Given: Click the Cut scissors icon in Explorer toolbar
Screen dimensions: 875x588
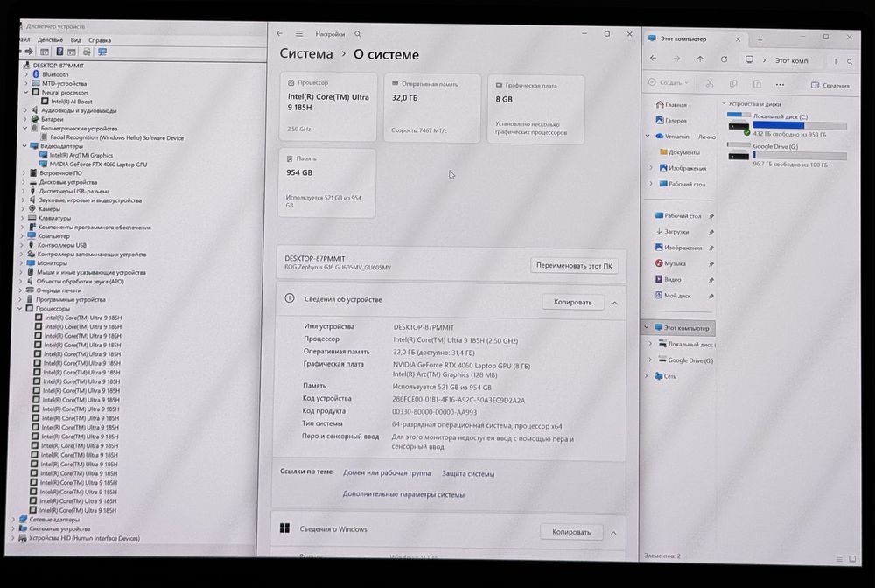Looking at the screenshot, I should pos(710,83).
